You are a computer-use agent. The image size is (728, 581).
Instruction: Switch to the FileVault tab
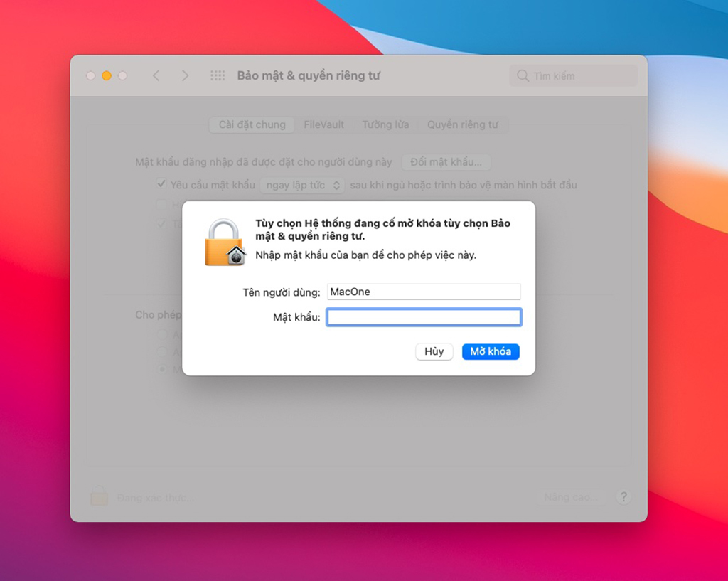[x=323, y=125]
